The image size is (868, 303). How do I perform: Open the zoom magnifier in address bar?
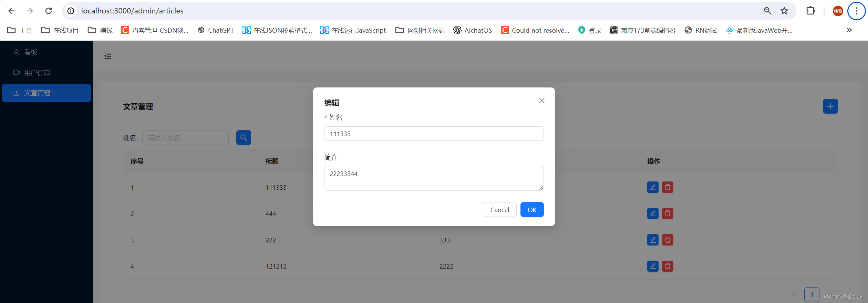(767, 11)
